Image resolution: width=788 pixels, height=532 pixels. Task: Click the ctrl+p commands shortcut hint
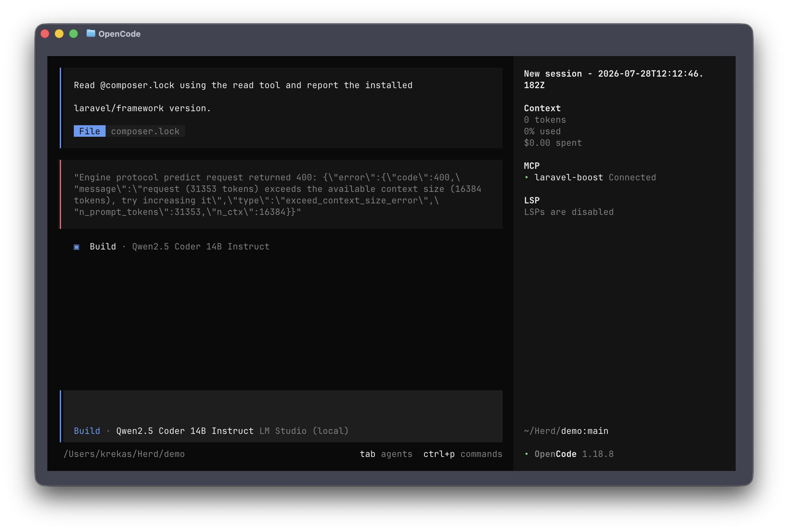pos(463,454)
